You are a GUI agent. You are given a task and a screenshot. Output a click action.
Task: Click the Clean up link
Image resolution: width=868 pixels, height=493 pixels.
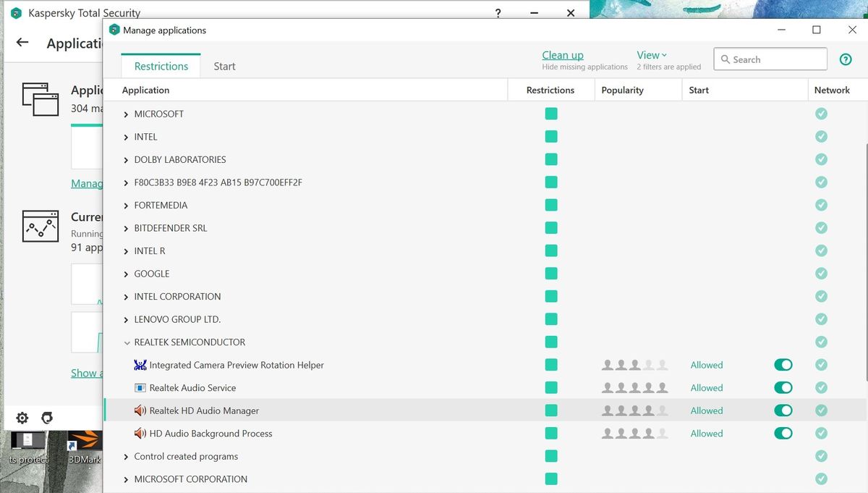click(563, 54)
